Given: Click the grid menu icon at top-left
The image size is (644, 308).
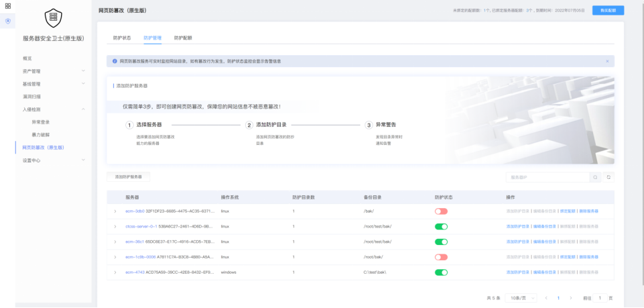Looking at the screenshot, I should point(8,6).
